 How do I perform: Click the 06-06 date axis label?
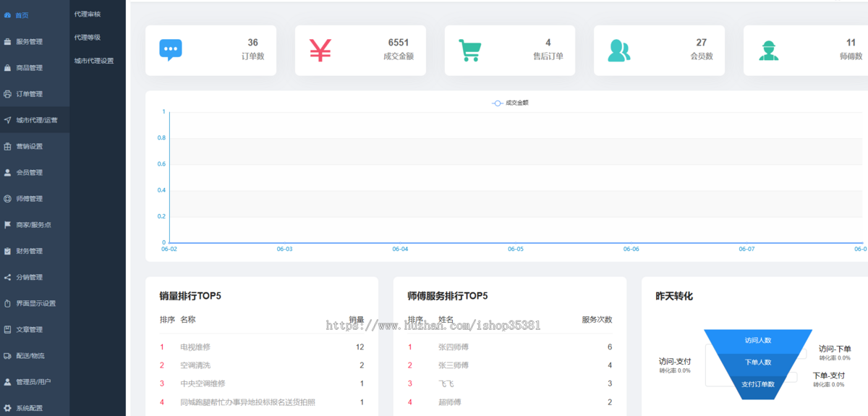[631, 249]
